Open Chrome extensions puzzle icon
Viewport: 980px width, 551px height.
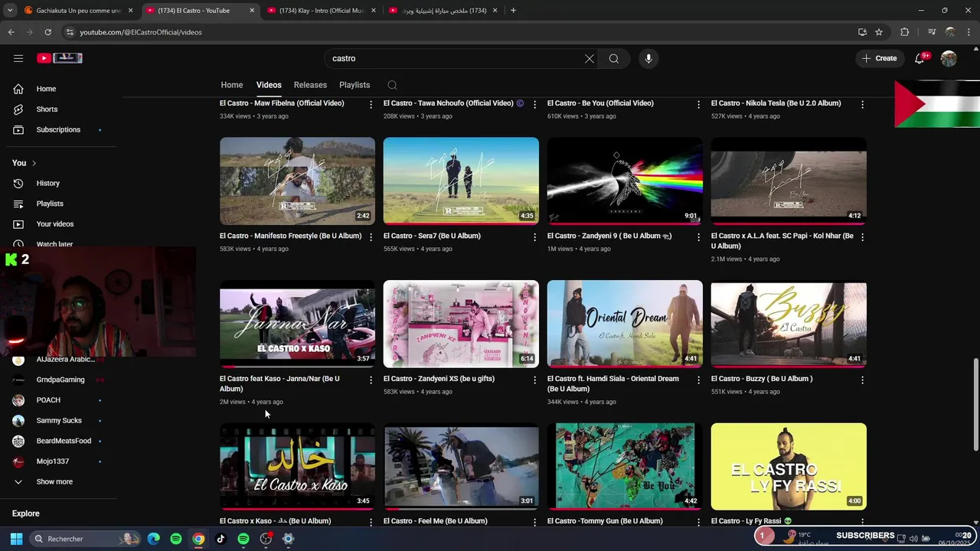pos(905,32)
